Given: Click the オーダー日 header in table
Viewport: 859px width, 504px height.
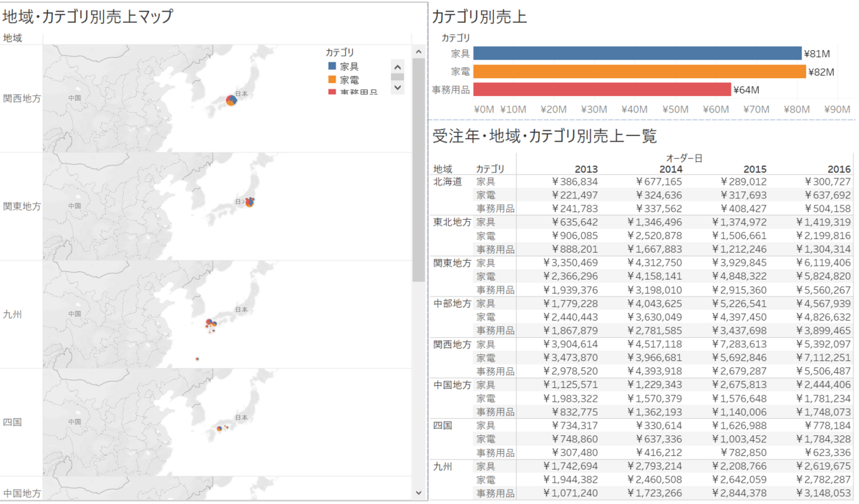Looking at the screenshot, I should (x=684, y=157).
